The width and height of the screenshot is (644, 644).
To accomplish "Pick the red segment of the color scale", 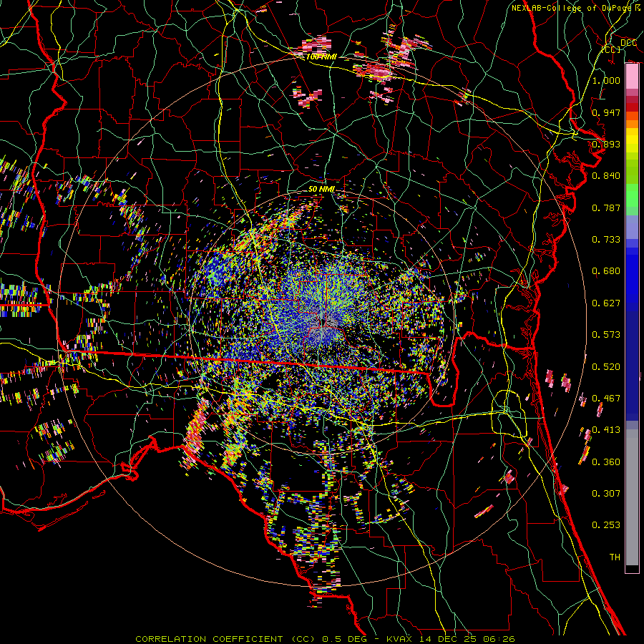I will pos(632,107).
